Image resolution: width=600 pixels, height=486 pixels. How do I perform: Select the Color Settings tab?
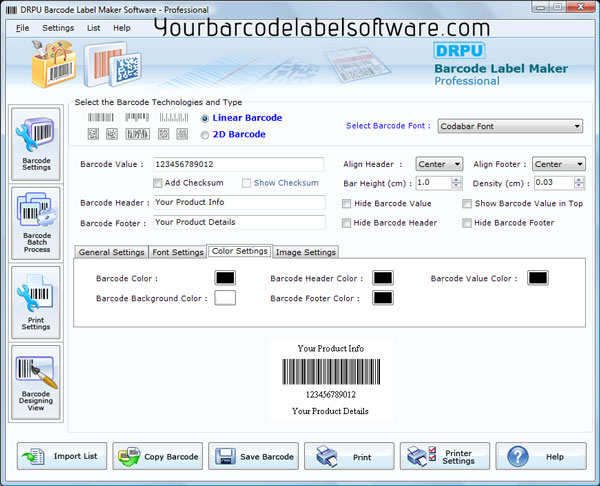pyautogui.click(x=240, y=251)
